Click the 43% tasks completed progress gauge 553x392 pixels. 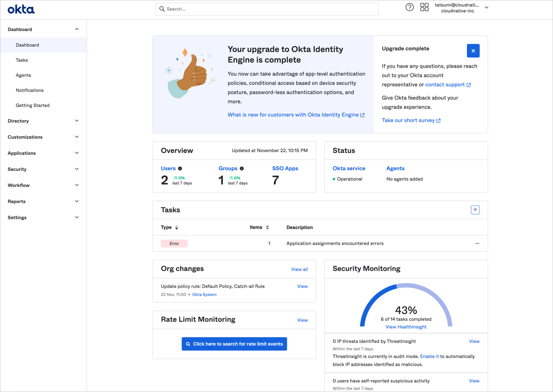point(406,310)
